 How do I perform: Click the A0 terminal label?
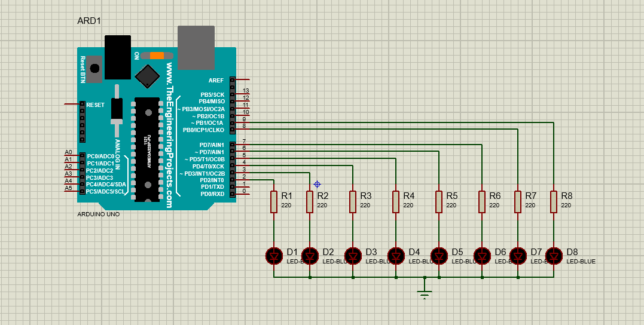[x=68, y=152]
